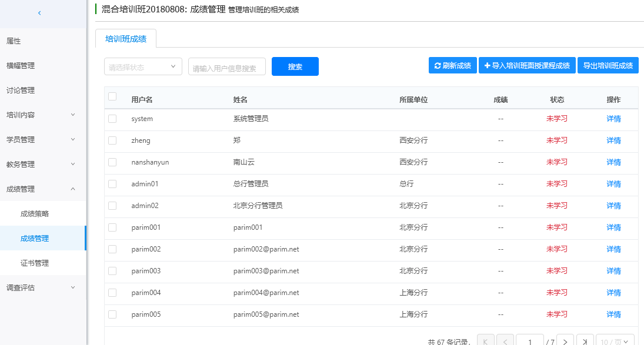This screenshot has height=345, width=644.
Task: Tick the select-all checkbox in the table header
Action: pyautogui.click(x=112, y=97)
